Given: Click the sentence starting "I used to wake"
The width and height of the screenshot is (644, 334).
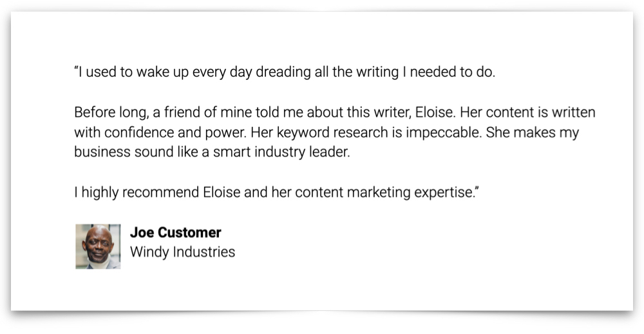Looking at the screenshot, I should [285, 72].
